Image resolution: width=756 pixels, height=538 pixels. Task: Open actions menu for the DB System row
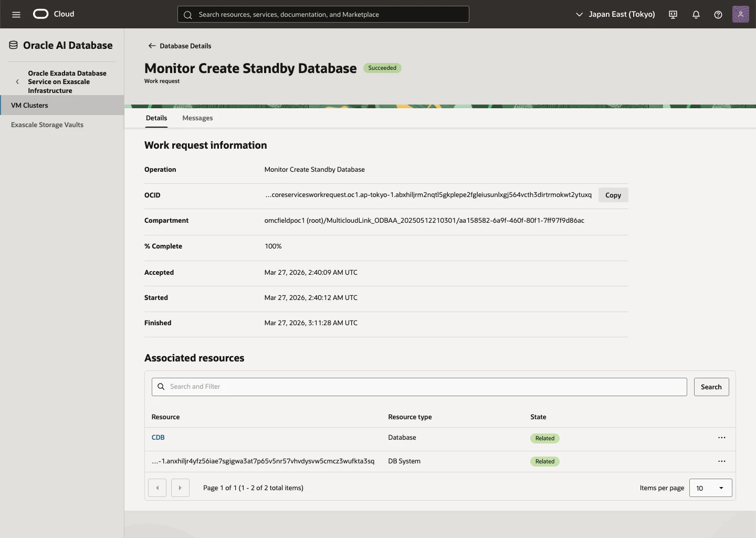722,461
